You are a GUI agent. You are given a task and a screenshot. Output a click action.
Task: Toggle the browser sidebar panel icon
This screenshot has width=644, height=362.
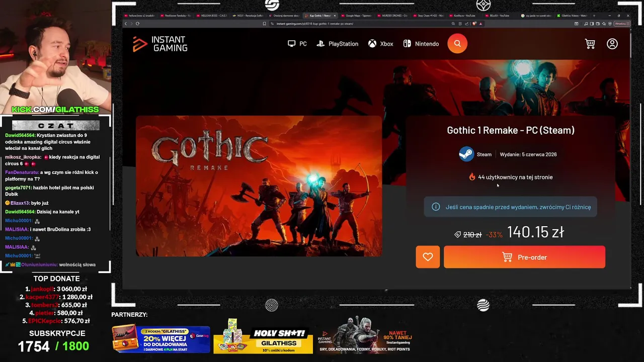(592, 24)
